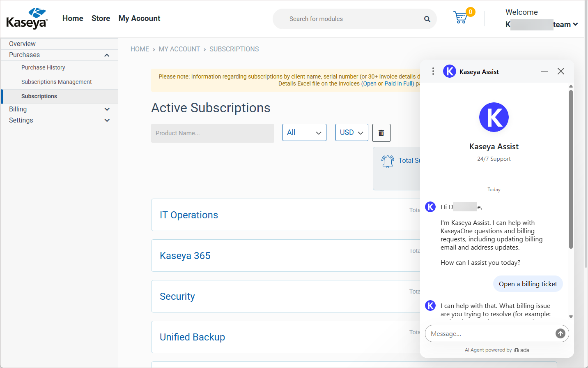Open the All filter dropdown

coord(304,132)
